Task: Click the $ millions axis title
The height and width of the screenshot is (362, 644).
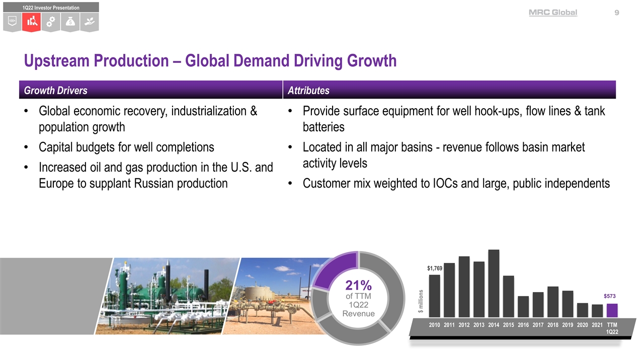Action: click(421, 303)
